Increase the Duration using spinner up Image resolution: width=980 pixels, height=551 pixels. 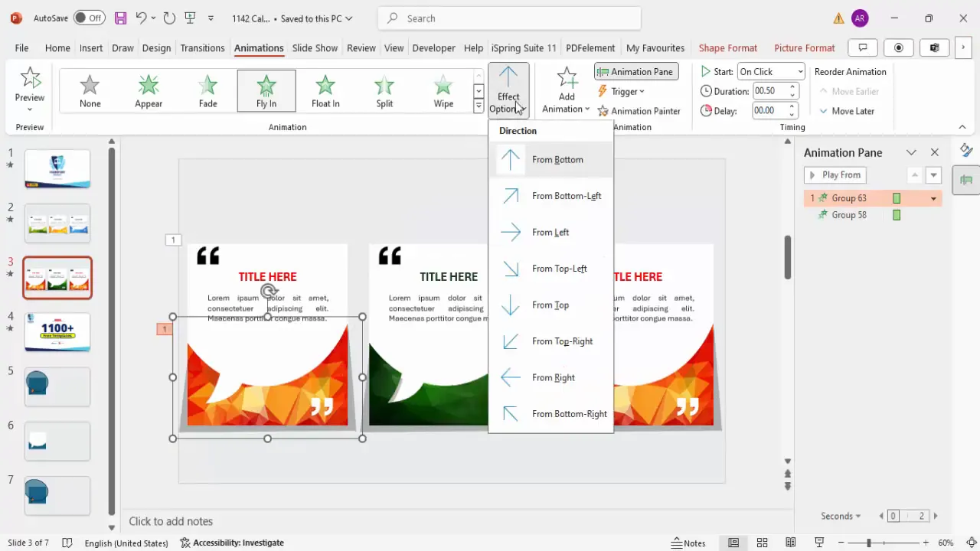(793, 87)
